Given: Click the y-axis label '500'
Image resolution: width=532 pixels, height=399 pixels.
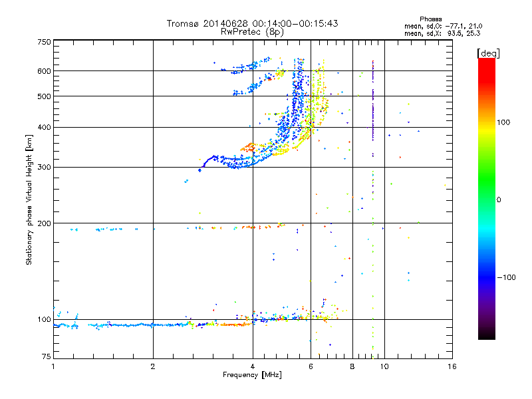Looking at the screenshot, I should 44,96.
